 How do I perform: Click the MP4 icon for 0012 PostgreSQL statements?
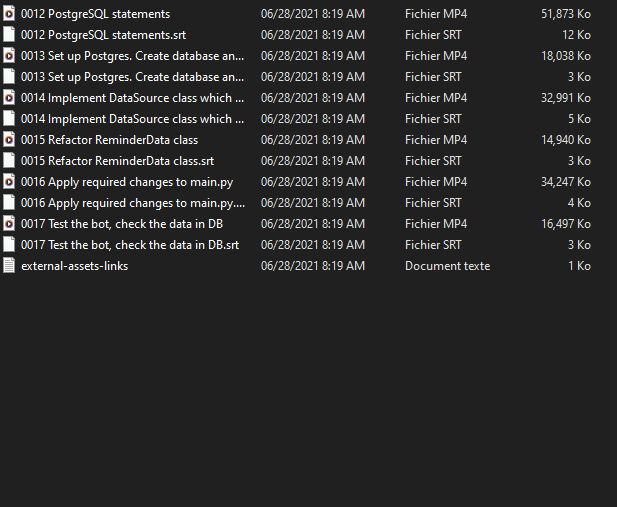pos(9,14)
